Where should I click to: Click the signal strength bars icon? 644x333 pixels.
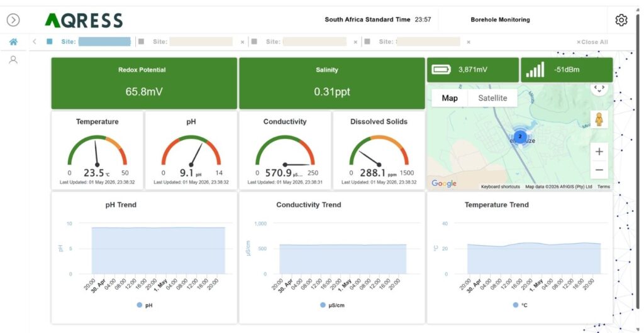(535, 69)
